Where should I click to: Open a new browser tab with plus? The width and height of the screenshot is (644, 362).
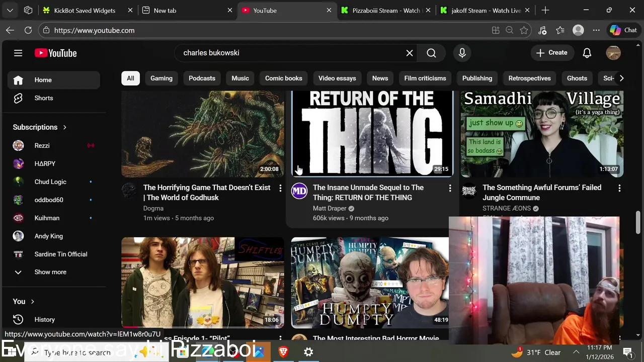pyautogui.click(x=545, y=10)
